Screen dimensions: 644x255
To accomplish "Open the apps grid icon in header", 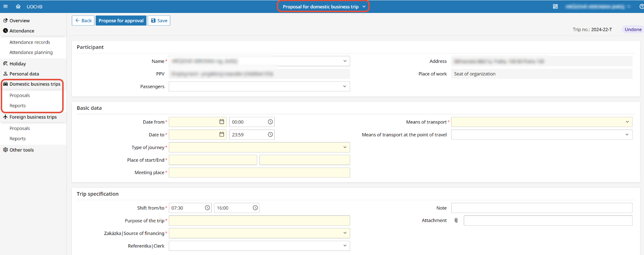I will click(x=555, y=6).
